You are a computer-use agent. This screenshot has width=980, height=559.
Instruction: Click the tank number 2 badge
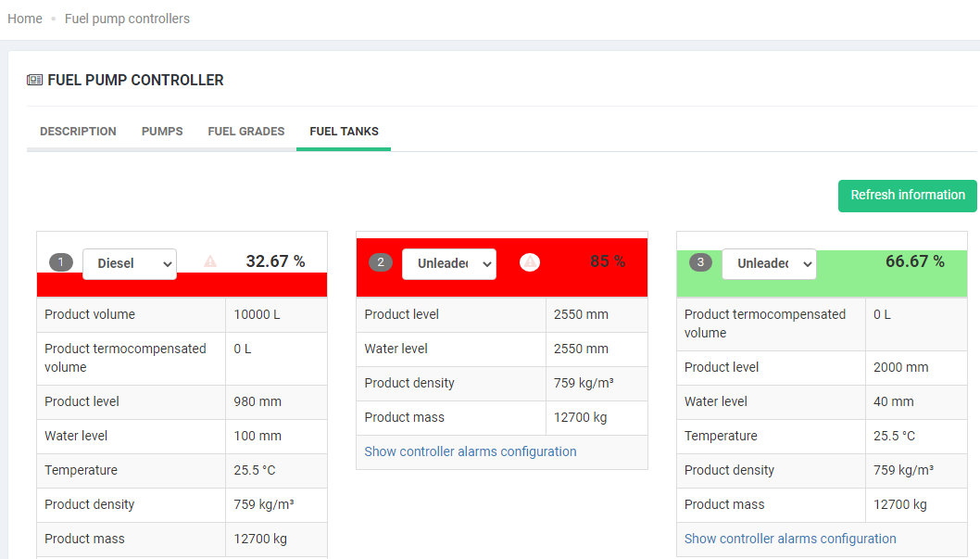point(381,263)
